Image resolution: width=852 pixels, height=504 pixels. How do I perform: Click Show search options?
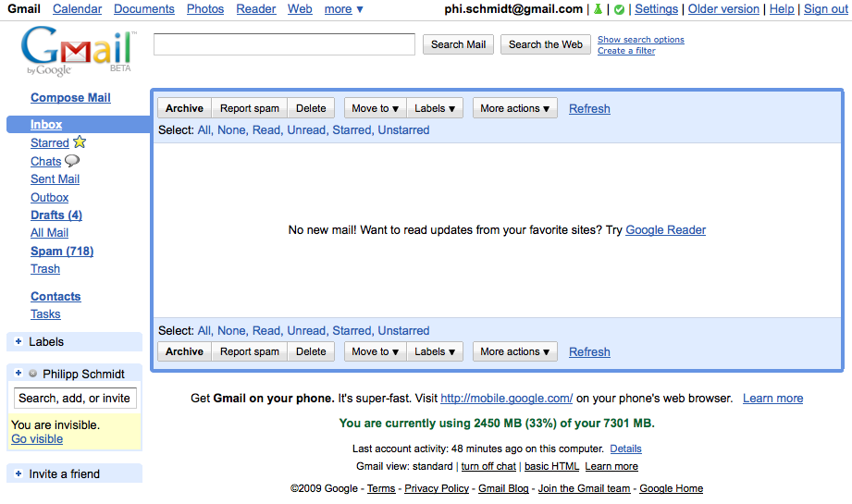641,40
